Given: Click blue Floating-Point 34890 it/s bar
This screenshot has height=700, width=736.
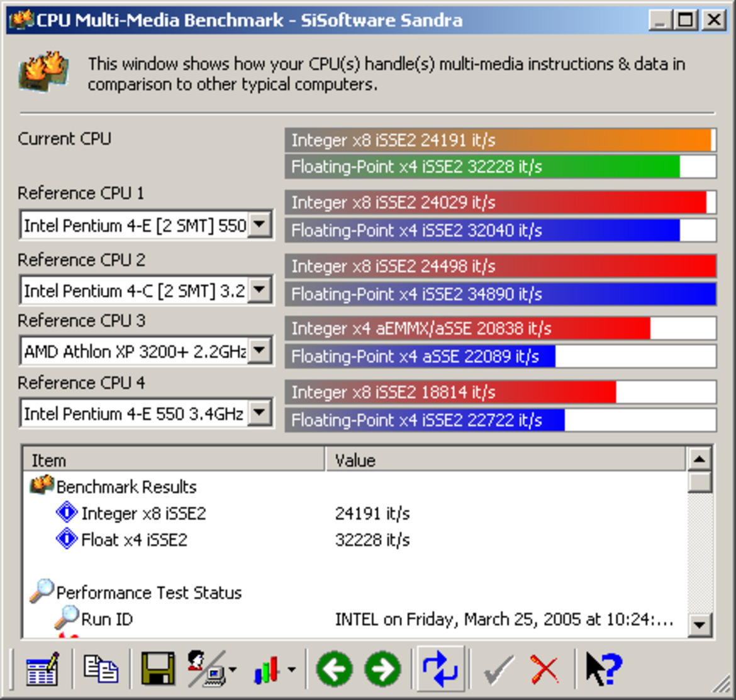Looking at the screenshot, I should (x=500, y=294).
